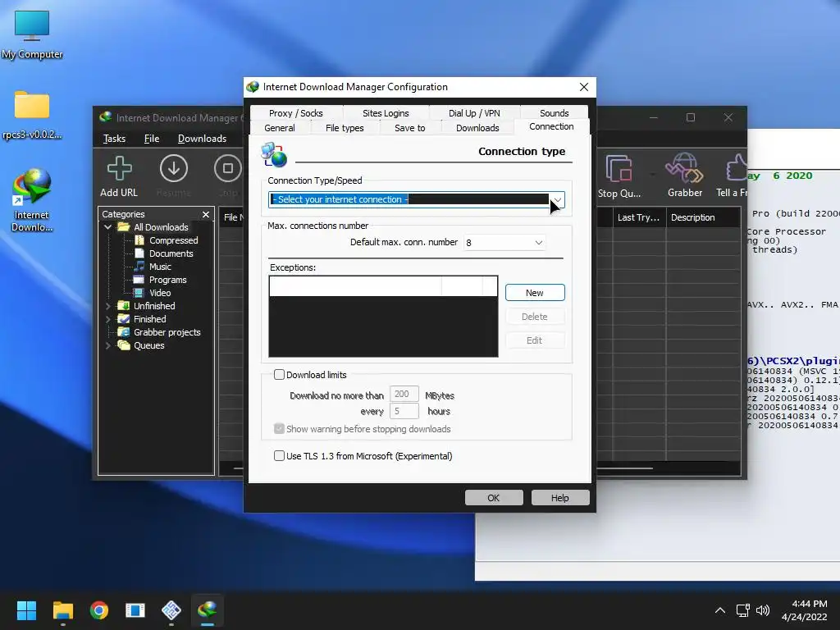This screenshot has width=840, height=630.
Task: Show hidden tray icons chevron
Action: (720, 610)
